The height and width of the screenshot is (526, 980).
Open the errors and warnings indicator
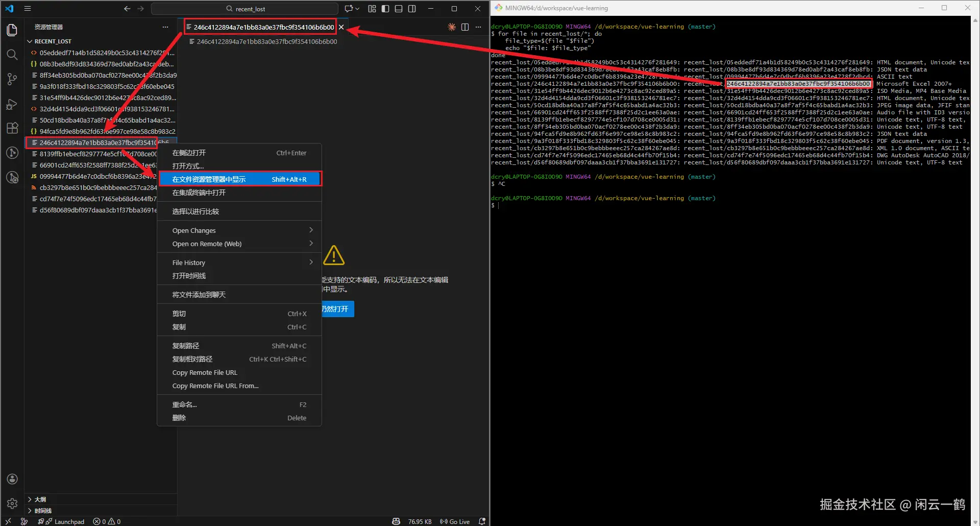click(107, 521)
